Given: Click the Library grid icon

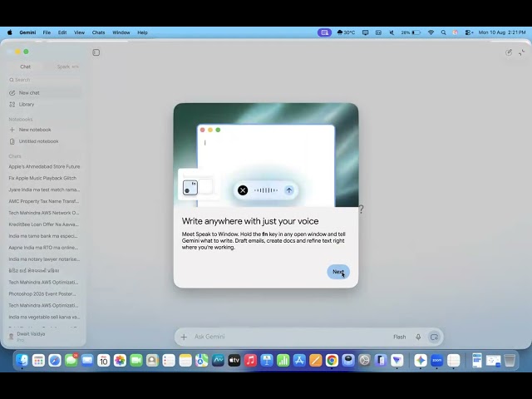Looking at the screenshot, I should (12, 104).
